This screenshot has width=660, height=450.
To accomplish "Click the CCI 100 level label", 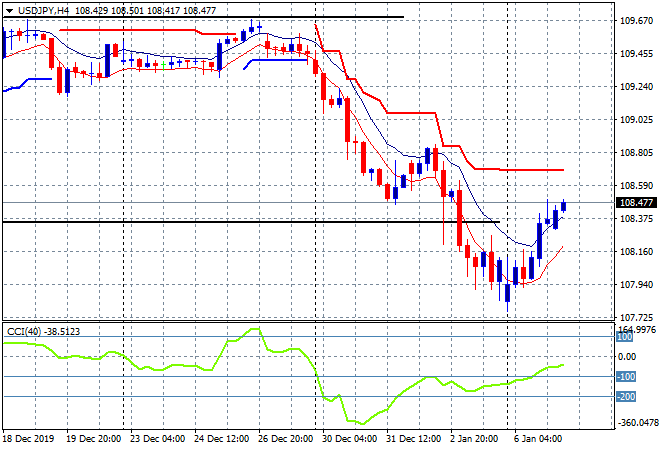I will pyautogui.click(x=624, y=337).
